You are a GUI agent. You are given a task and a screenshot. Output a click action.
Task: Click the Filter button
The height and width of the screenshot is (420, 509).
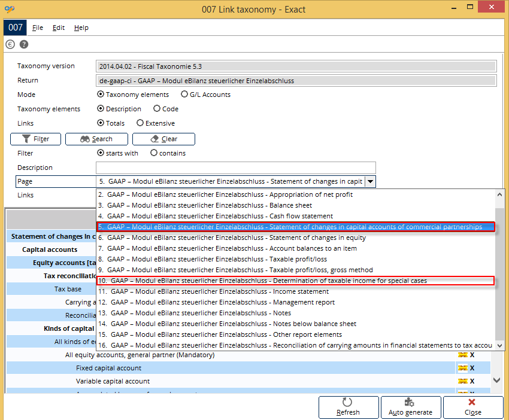pyautogui.click(x=36, y=139)
